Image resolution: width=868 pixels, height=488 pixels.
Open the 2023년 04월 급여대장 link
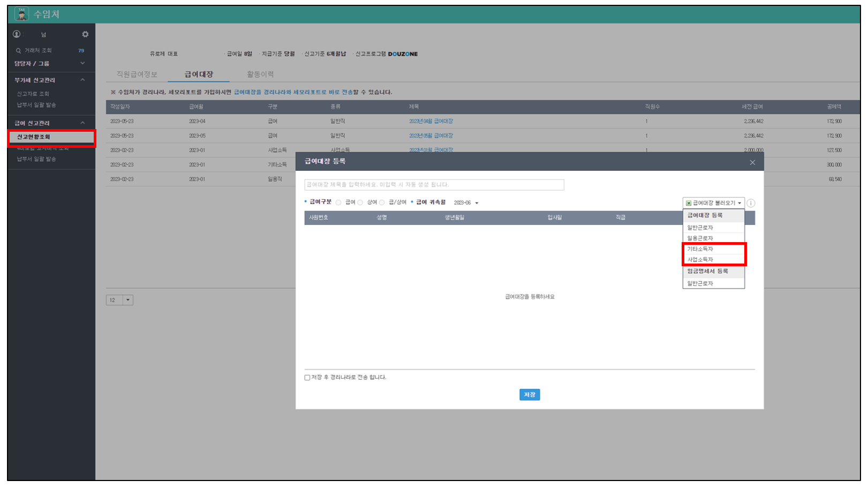(x=431, y=122)
